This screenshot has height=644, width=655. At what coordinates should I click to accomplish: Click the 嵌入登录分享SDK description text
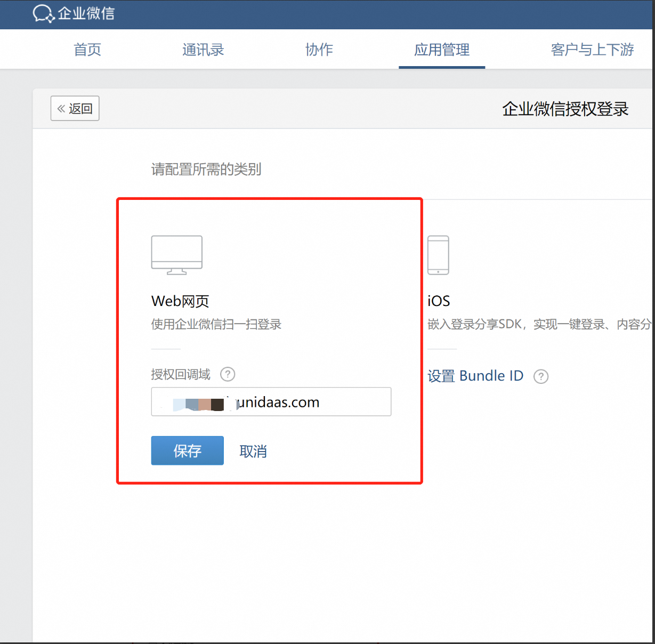(539, 324)
